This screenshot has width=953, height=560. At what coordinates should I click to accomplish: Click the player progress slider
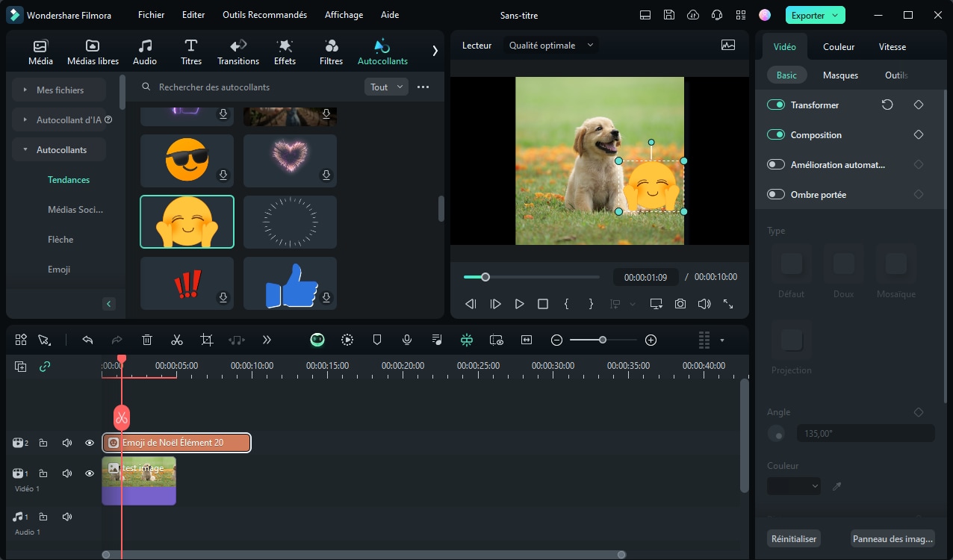[532, 277]
